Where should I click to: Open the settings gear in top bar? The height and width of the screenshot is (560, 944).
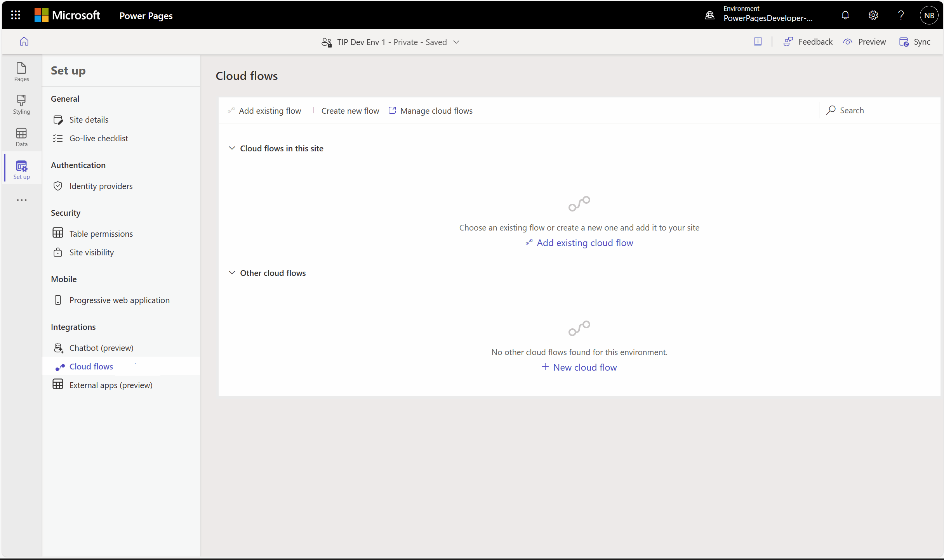pos(873,16)
